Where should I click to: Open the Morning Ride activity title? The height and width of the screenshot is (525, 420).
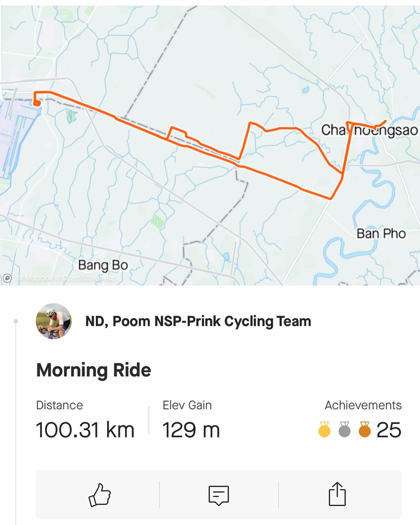pyautogui.click(x=94, y=370)
